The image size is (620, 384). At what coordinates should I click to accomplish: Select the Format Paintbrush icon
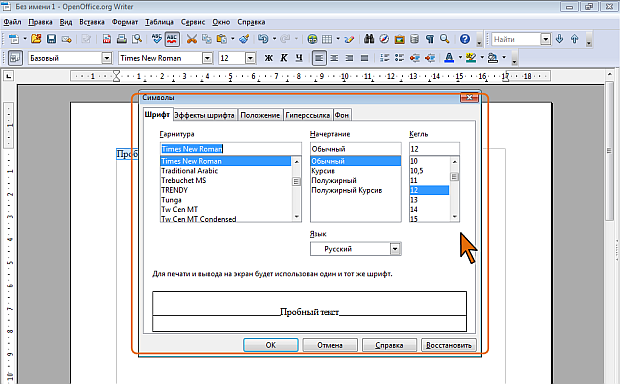[x=244, y=39]
